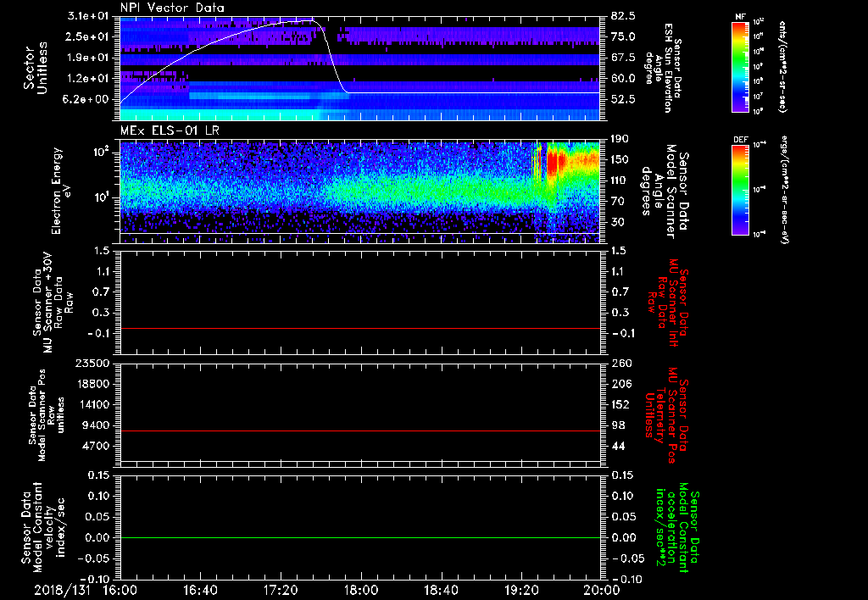The height and width of the screenshot is (600, 868).
Task: Click the 18:00 time axis label
Action: click(360, 589)
